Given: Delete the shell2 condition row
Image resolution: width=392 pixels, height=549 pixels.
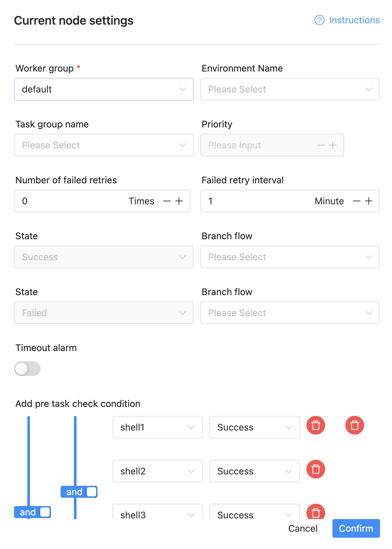Looking at the screenshot, I should (x=315, y=469).
